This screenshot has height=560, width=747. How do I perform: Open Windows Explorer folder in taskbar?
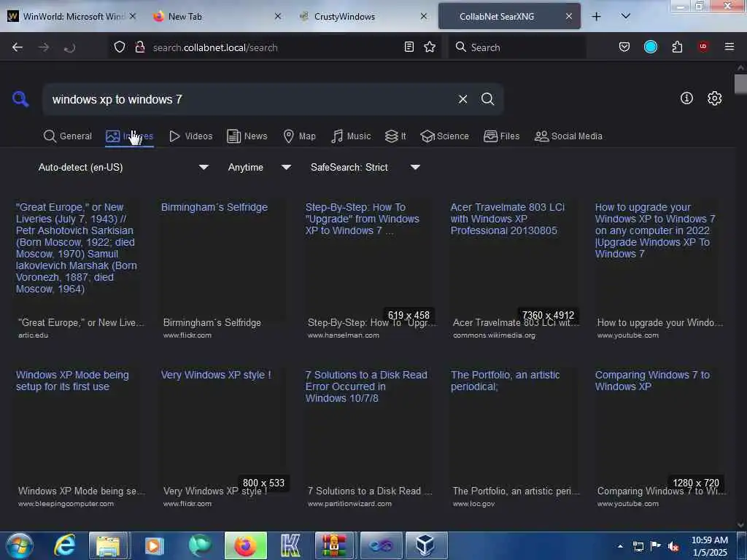click(x=108, y=545)
